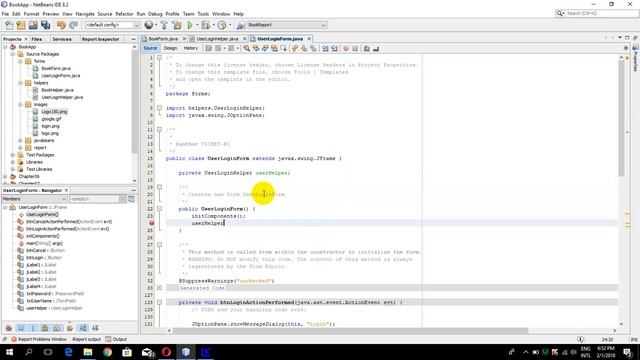640x360 pixels.
Task: Click the Uncomment icon in editor toolbar
Action: pyautogui.click(x=376, y=49)
